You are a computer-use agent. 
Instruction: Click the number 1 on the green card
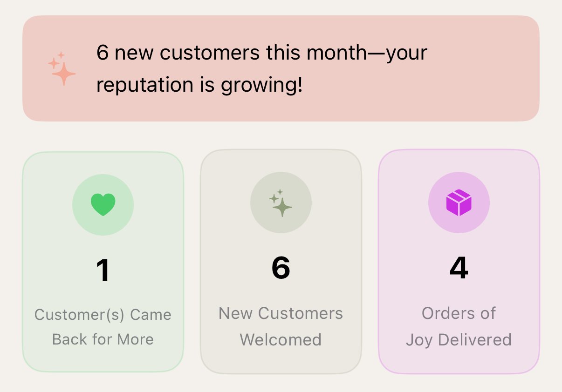pyautogui.click(x=103, y=270)
